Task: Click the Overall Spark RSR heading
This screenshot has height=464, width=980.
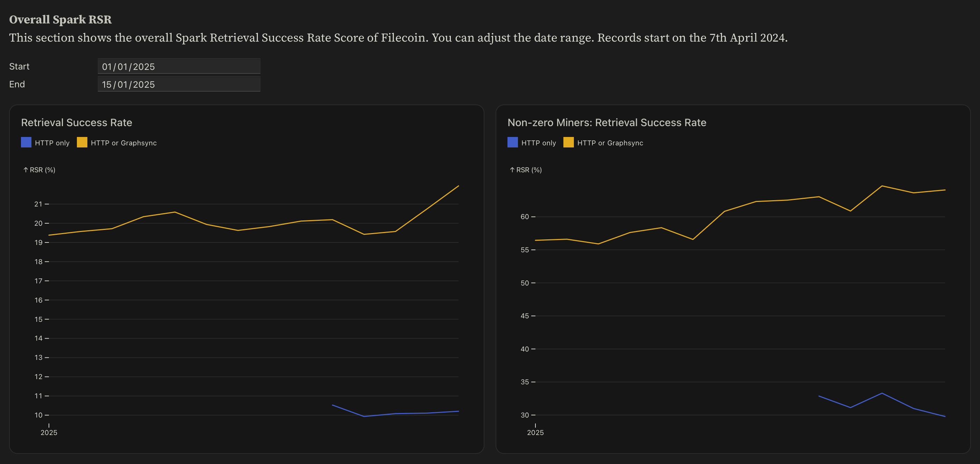Action: pyautogui.click(x=60, y=20)
